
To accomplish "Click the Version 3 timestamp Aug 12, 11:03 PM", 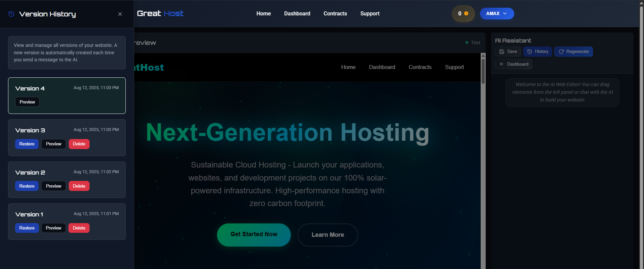I will pos(96,130).
